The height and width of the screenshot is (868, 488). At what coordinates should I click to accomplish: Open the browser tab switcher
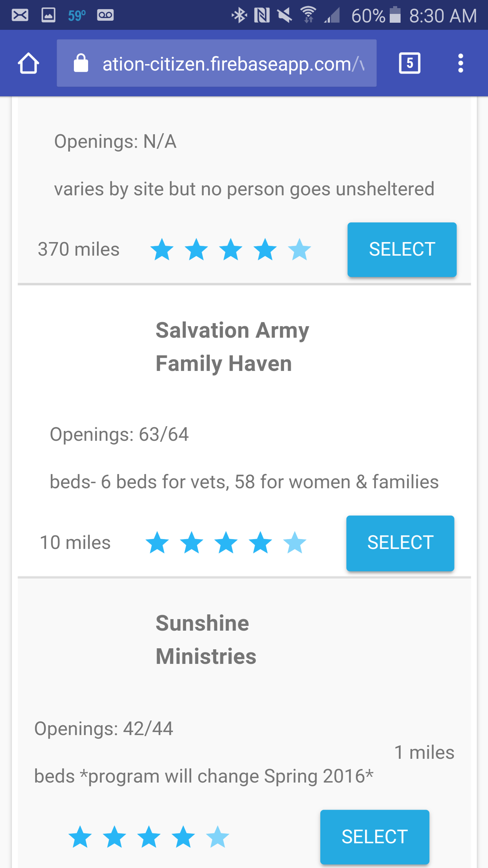pyautogui.click(x=409, y=63)
